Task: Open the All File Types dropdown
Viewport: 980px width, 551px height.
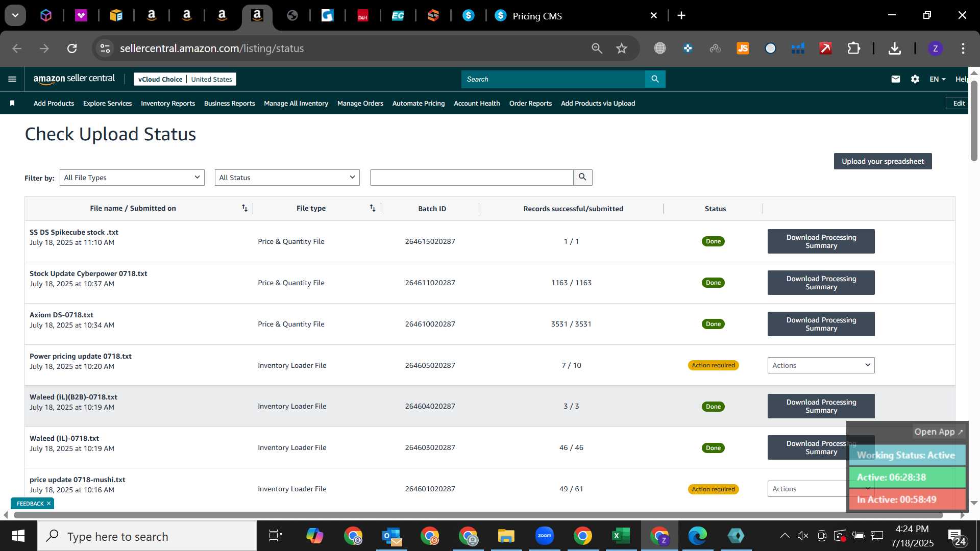Action: (132, 178)
